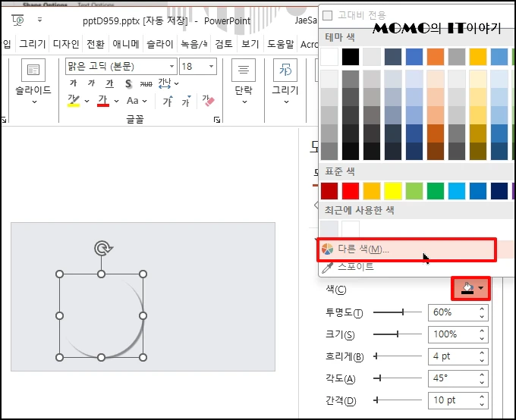Click the 단락 paragraph icon
Screen dimensions: 516x420
pyautogui.click(x=244, y=70)
